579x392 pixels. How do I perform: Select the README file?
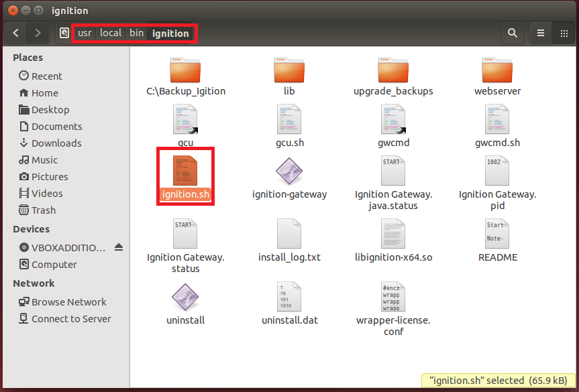click(497, 241)
